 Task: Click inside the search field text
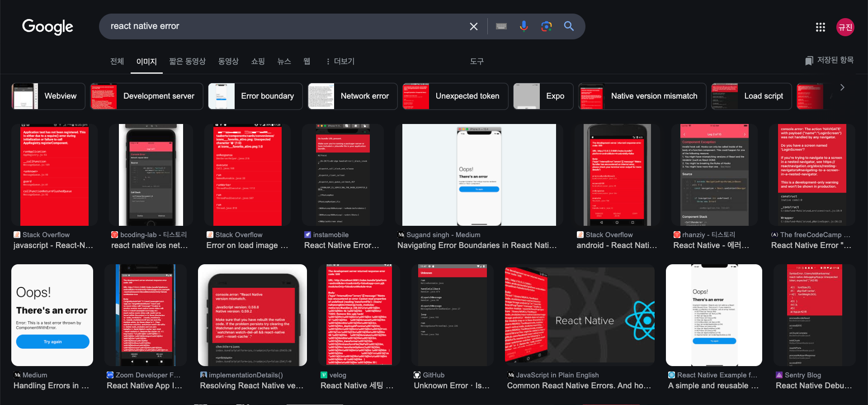145,26
